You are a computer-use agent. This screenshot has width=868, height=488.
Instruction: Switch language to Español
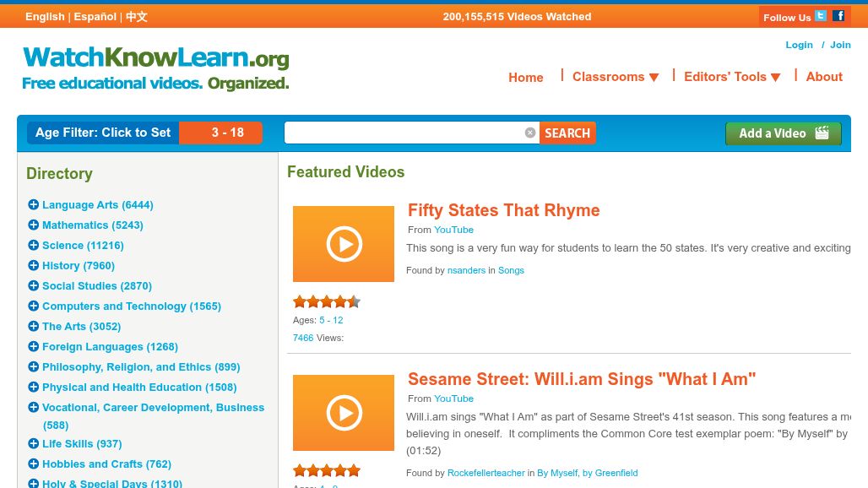pos(95,17)
